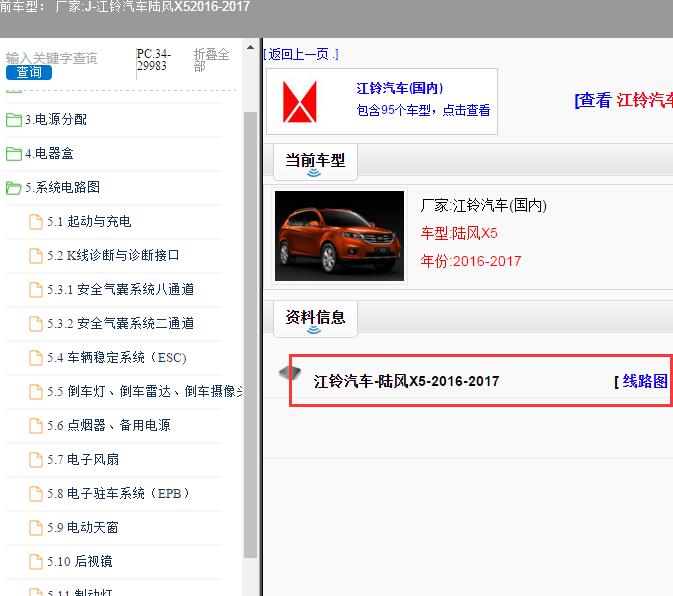Open 4.电器盒 tree entry text

(49, 153)
